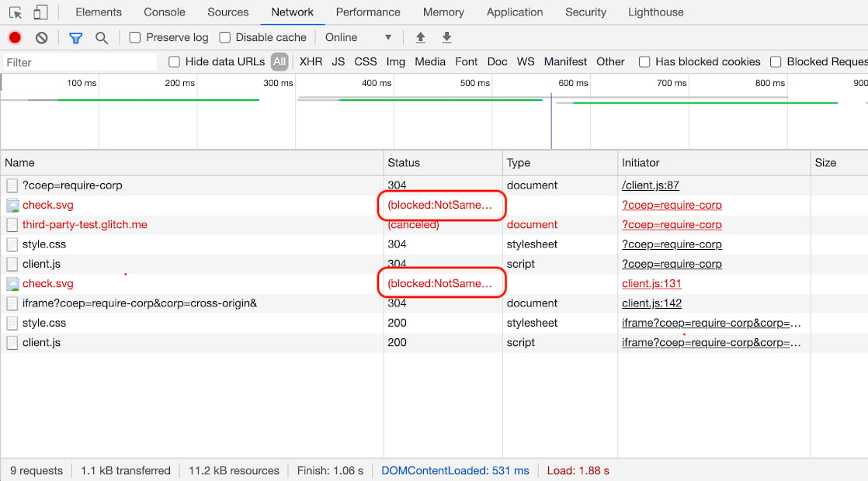This screenshot has width=868, height=481.
Task: Switch to the Console tab
Action: [x=164, y=12]
